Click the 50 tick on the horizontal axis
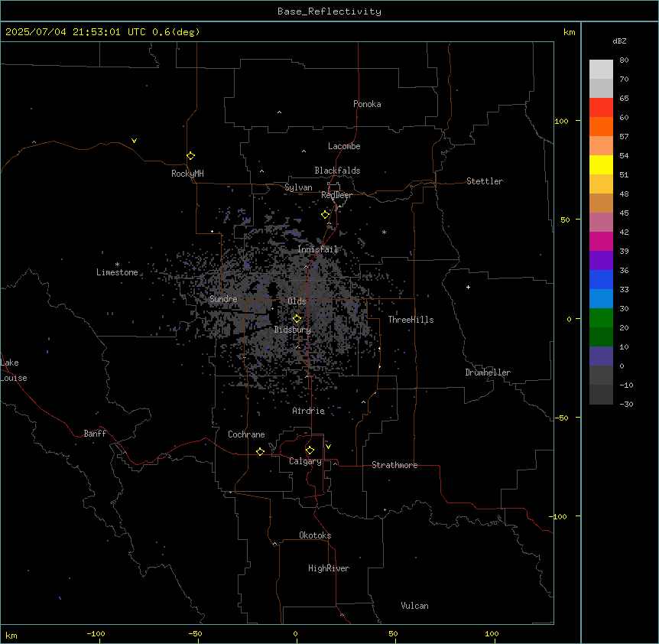The width and height of the screenshot is (659, 644). tap(393, 633)
